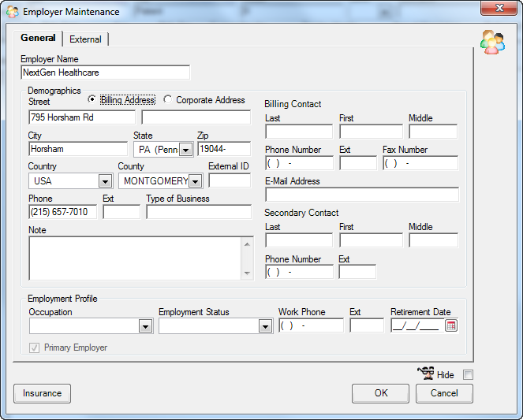
Task: Click the people group icon at top right
Action: (492, 43)
